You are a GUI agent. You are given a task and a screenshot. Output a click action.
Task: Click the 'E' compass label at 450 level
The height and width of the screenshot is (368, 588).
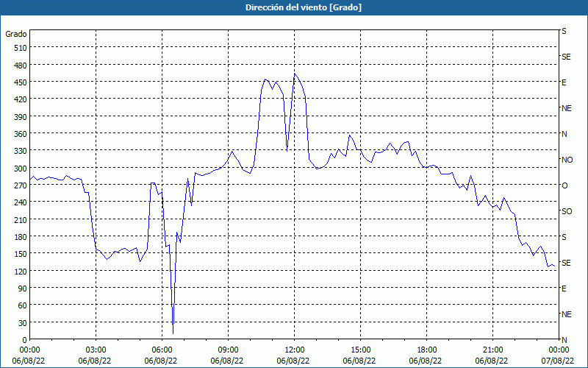(x=564, y=82)
